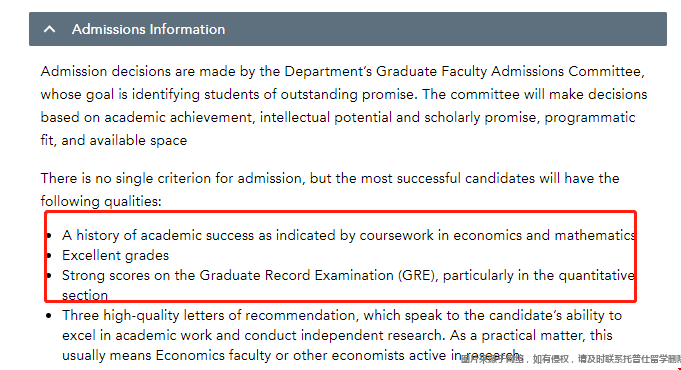This screenshot has width=681, height=370.
Task: Click the line starting "usually means Economics faculty"
Action: [291, 355]
